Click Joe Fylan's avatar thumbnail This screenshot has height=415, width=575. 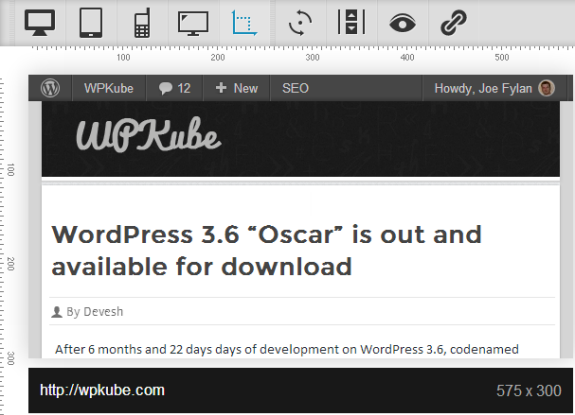pos(546,88)
